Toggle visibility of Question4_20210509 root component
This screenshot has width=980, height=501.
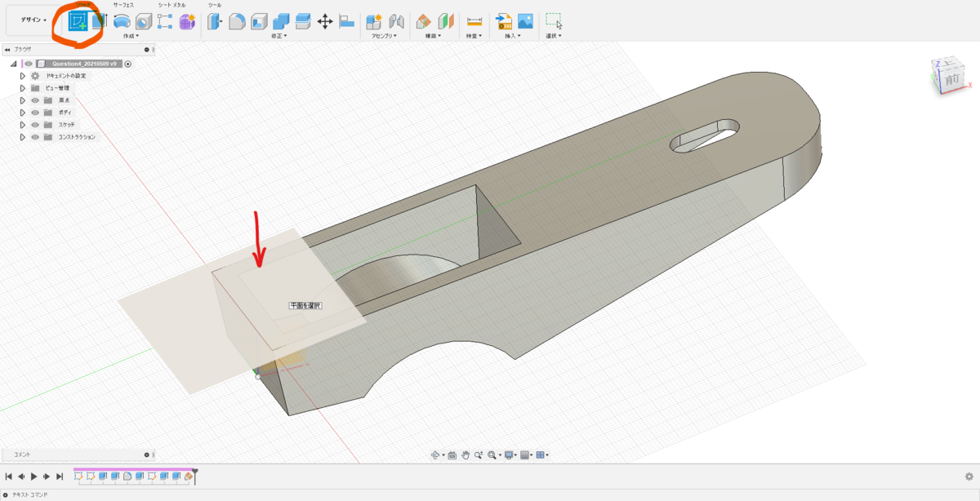[28, 64]
